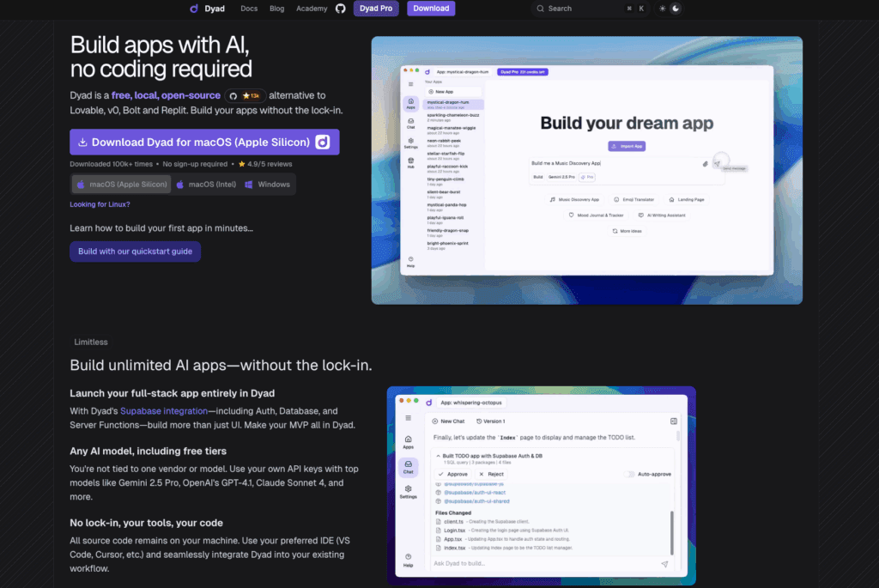Open the Blog menu item
This screenshot has width=879, height=588.
[277, 9]
